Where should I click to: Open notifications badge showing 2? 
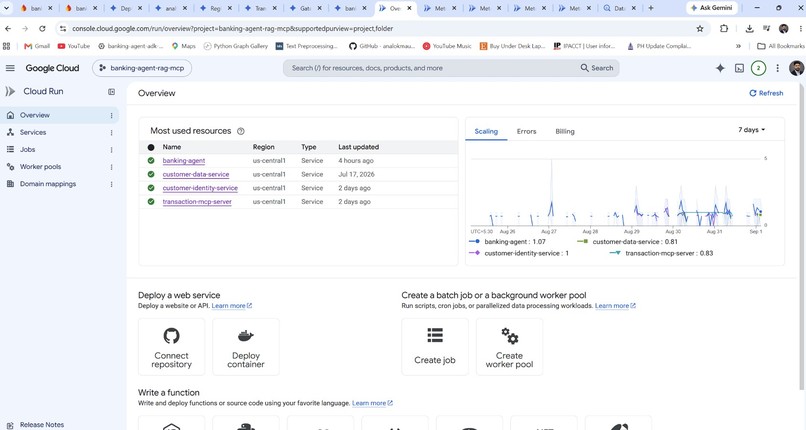coord(758,68)
